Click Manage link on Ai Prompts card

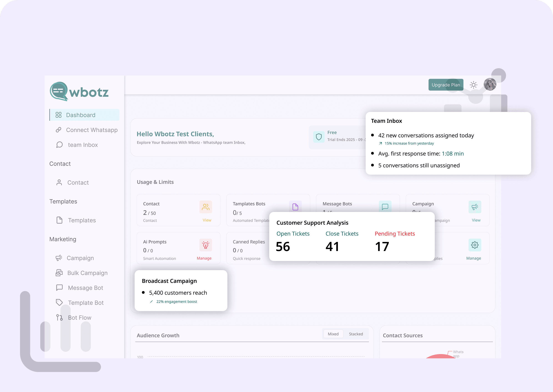point(204,258)
